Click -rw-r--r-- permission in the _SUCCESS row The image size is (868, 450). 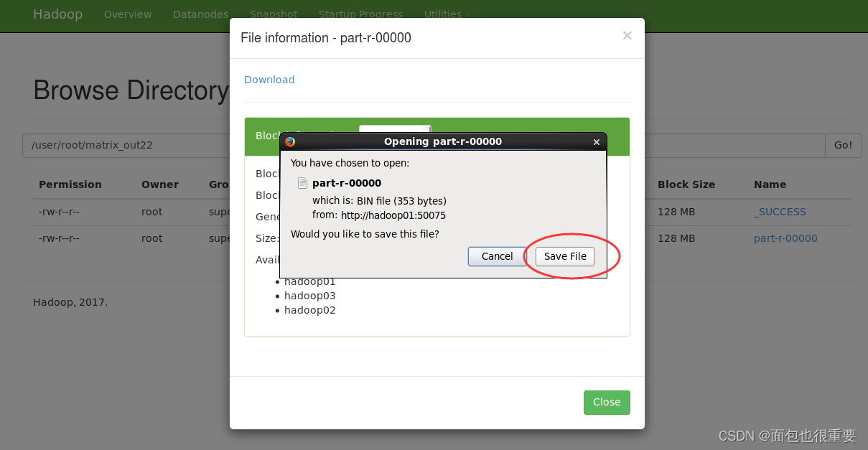pos(59,212)
